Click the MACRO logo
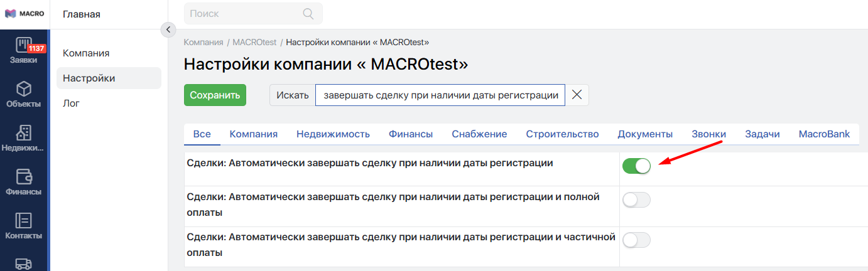Screen dimensions: 868x271 click(x=24, y=14)
